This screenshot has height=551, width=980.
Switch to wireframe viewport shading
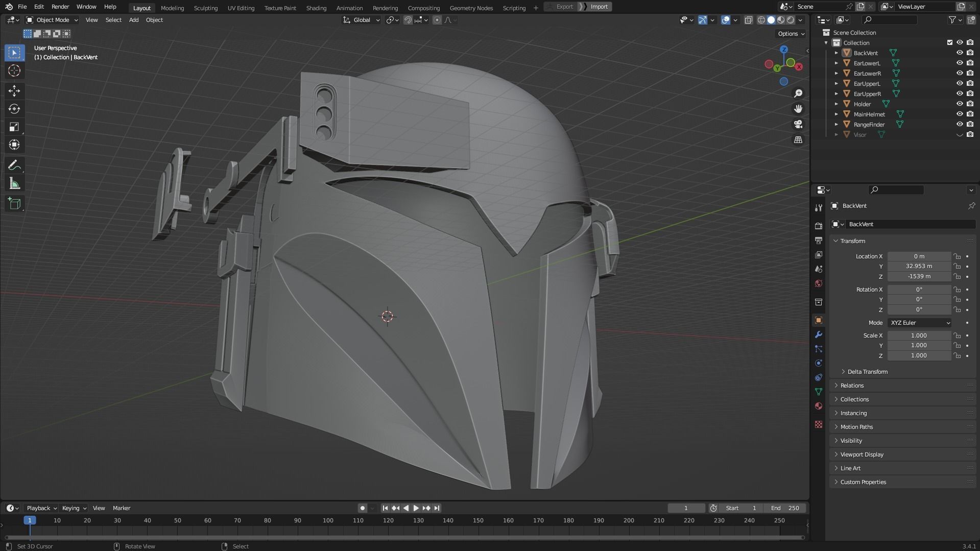tap(761, 20)
